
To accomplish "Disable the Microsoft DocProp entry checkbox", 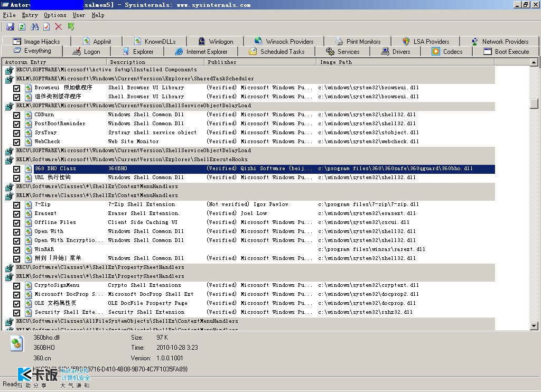I will click(16, 294).
